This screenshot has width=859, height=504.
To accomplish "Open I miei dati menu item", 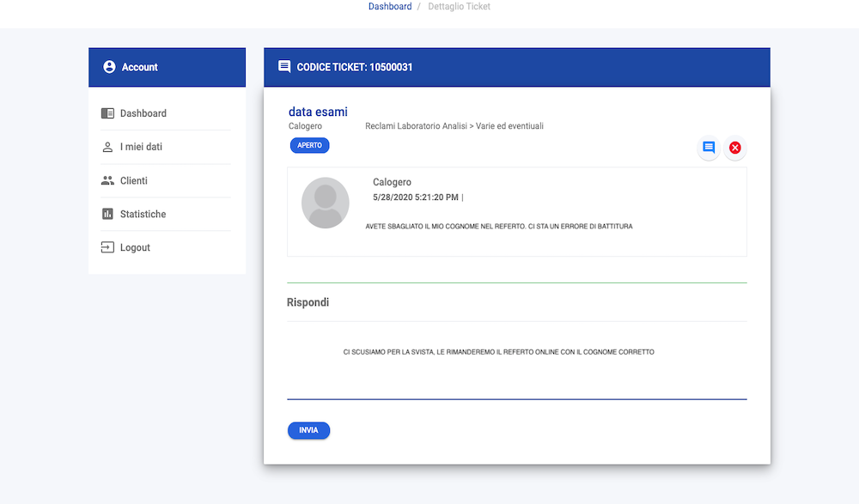I will click(141, 147).
